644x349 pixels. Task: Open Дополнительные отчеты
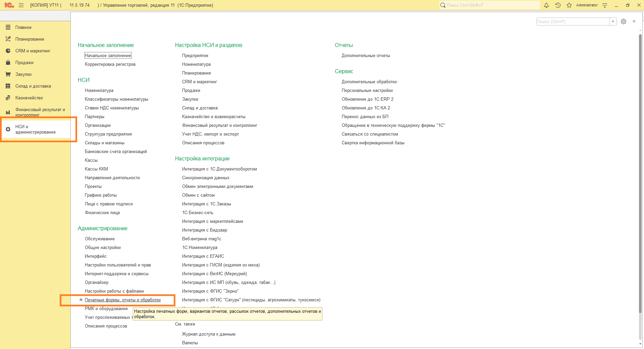[366, 55]
